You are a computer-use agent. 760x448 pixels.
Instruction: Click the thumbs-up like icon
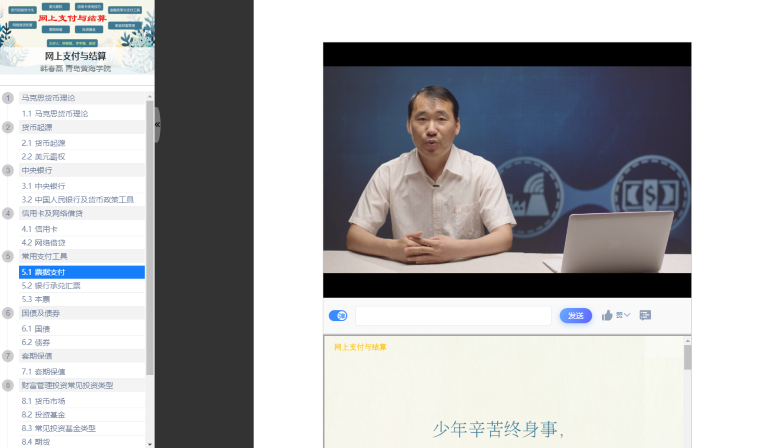[x=607, y=315]
